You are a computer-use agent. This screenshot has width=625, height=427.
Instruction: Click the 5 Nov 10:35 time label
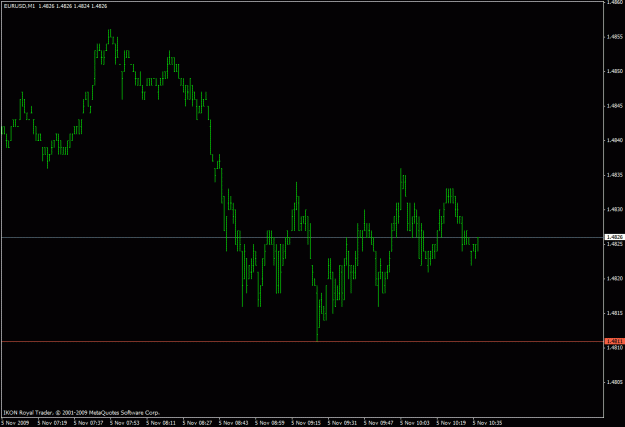click(x=487, y=423)
